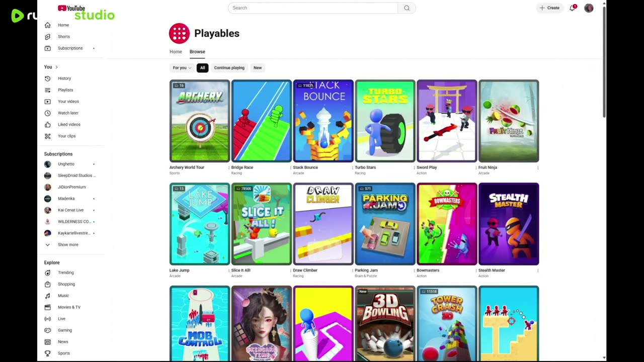Expand the For you dropdown filter

click(182, 68)
